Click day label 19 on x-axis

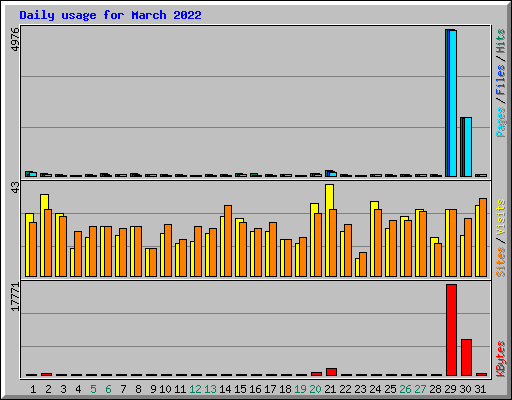coord(300,389)
